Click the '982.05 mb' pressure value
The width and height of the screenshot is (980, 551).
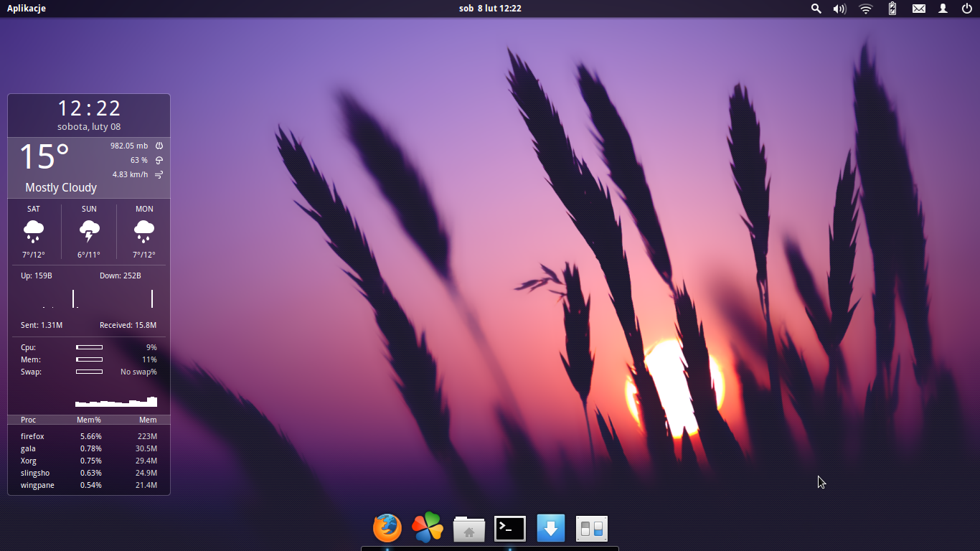129,146
